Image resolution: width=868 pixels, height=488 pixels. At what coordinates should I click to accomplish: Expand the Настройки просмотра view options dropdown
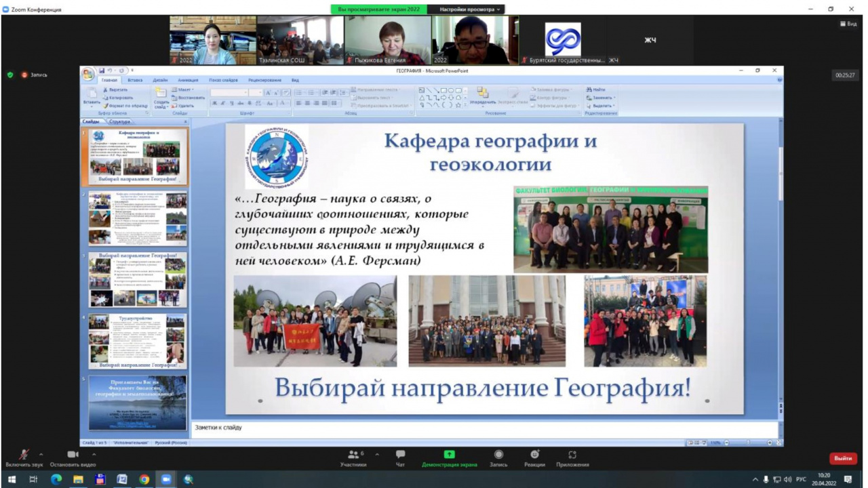[469, 9]
